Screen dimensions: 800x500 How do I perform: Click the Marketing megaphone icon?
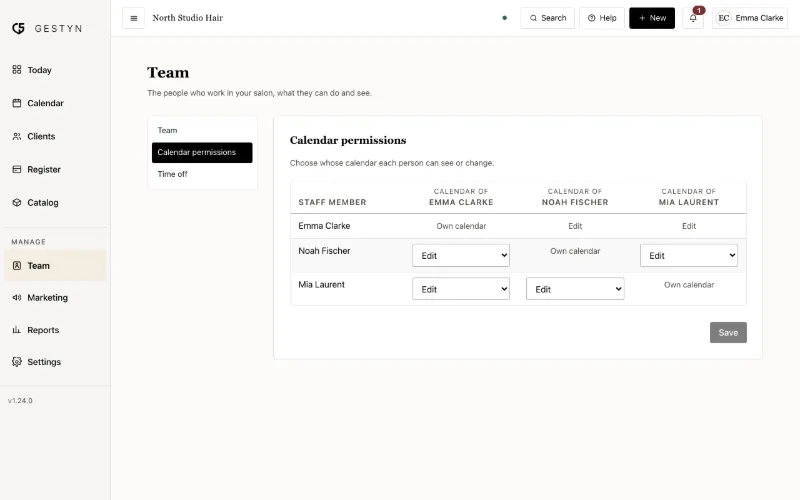[17, 297]
